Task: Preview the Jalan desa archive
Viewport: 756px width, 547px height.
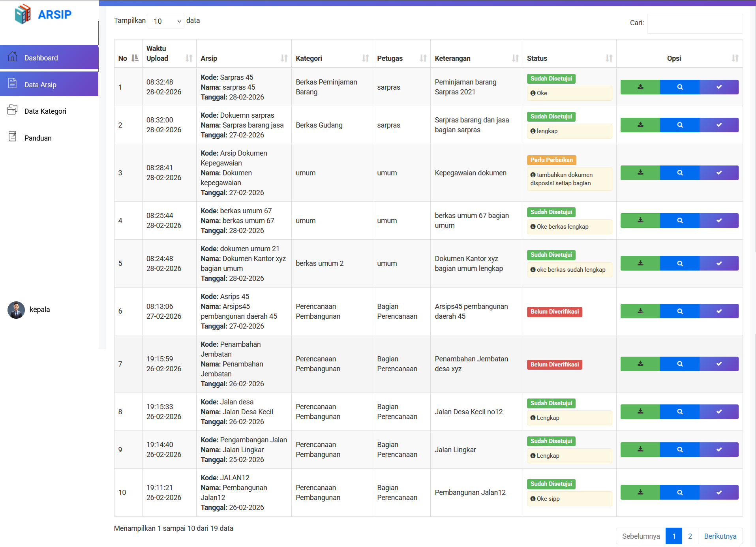Action: (x=680, y=412)
